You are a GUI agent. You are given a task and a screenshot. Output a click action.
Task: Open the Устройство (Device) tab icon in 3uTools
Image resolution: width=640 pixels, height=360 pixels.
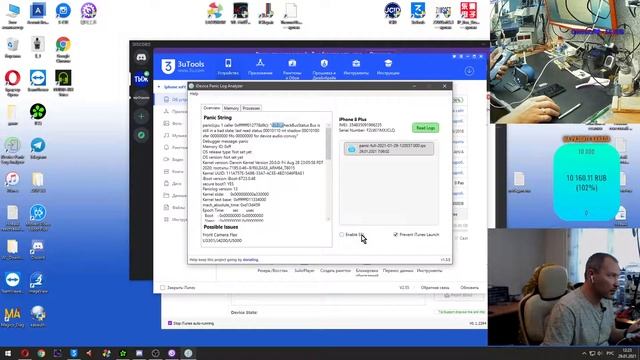click(228, 63)
